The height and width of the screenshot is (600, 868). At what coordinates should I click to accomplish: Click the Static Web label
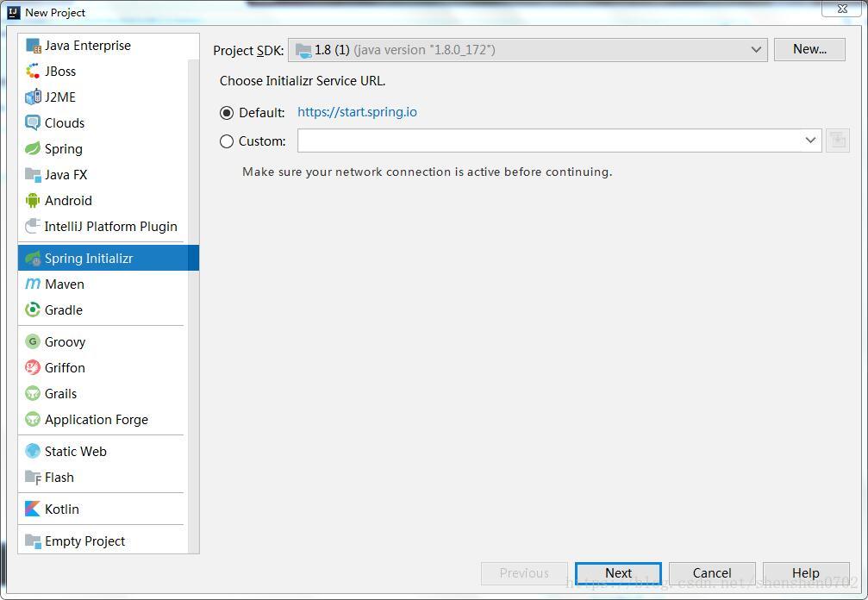click(76, 451)
